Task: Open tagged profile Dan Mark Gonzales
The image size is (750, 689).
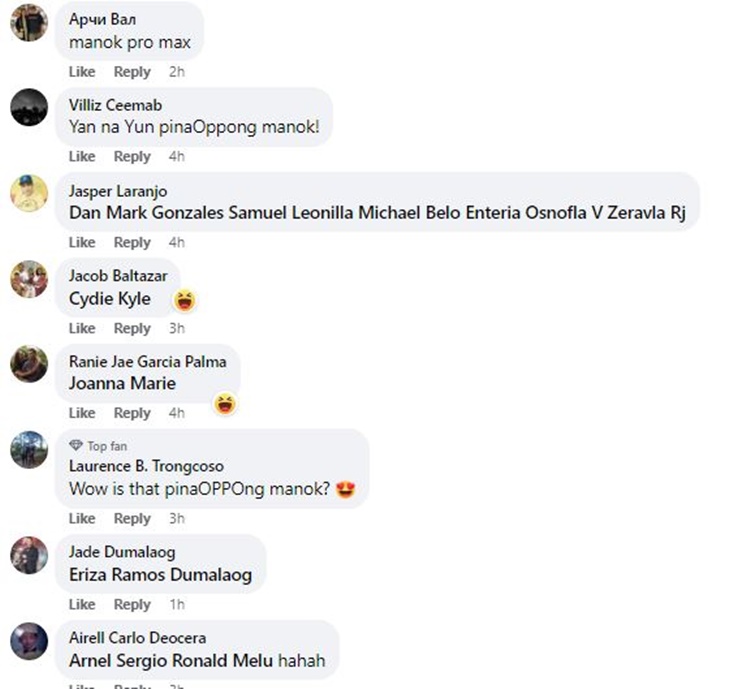Action: tap(146, 212)
